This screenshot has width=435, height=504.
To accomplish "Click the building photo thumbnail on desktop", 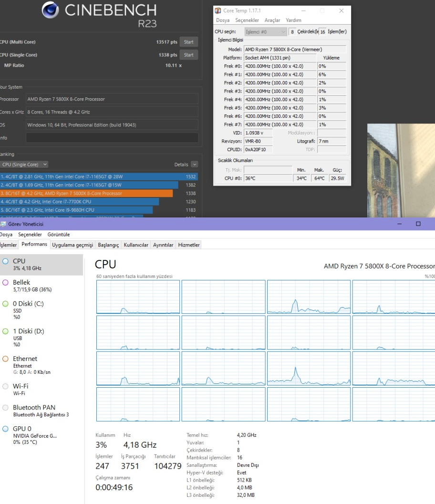I will pos(401,171).
